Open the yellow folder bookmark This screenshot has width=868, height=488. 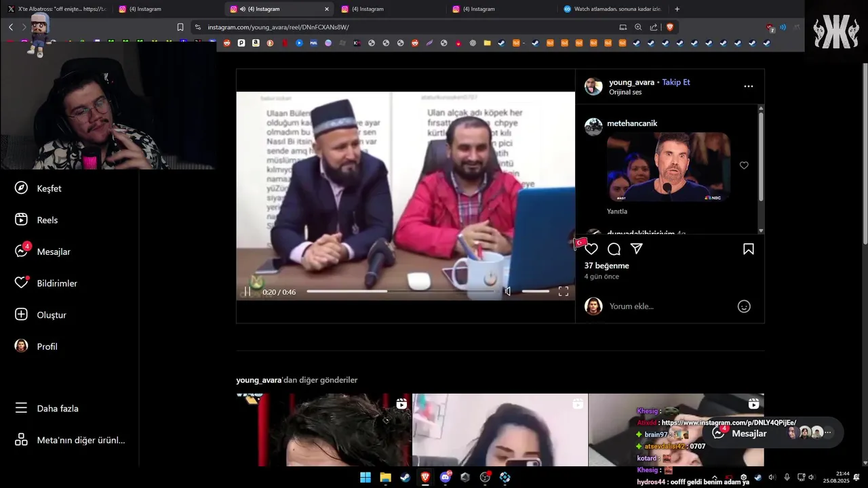487,43
